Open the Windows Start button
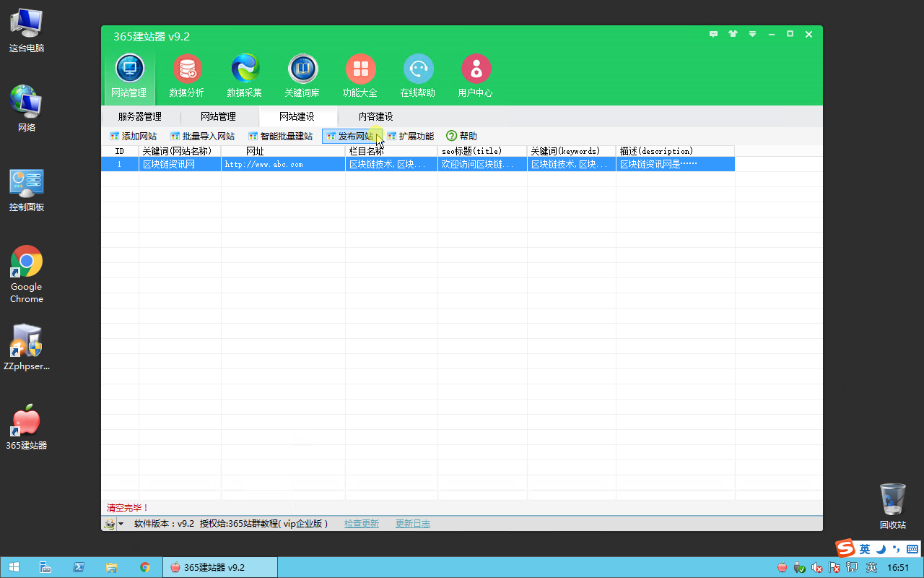 13,567
